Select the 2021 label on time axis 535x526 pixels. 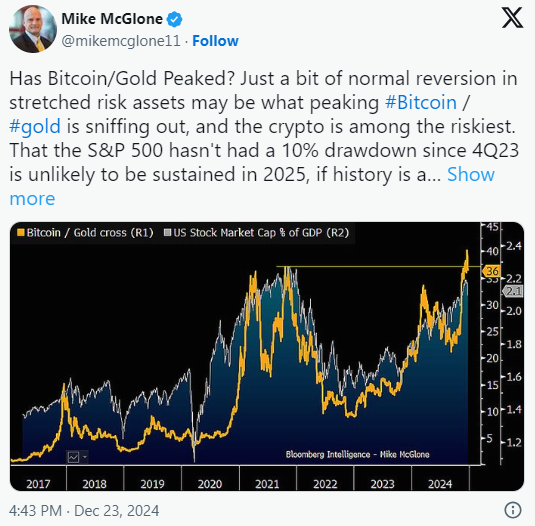coord(267,484)
